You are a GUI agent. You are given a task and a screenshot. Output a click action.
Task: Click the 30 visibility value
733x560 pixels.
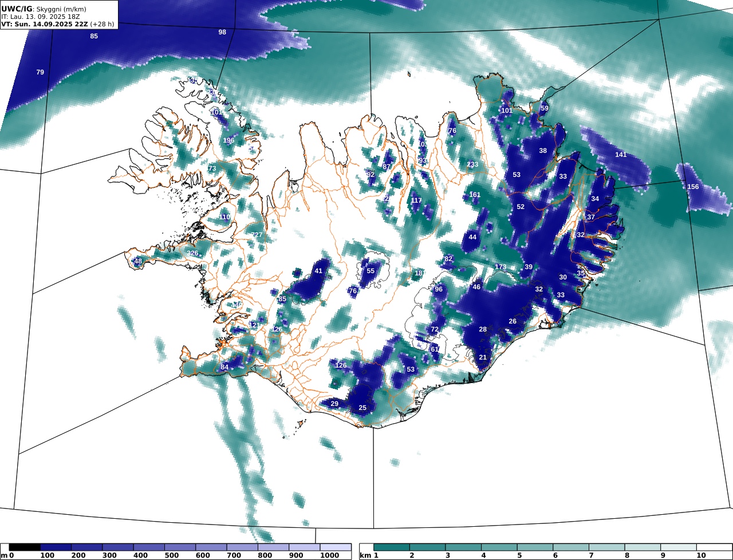[563, 277]
